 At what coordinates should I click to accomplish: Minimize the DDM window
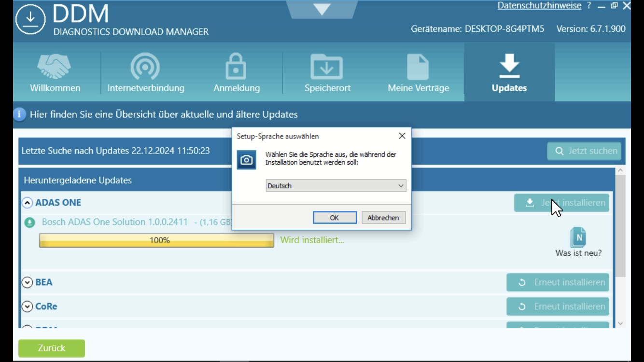[x=602, y=6]
